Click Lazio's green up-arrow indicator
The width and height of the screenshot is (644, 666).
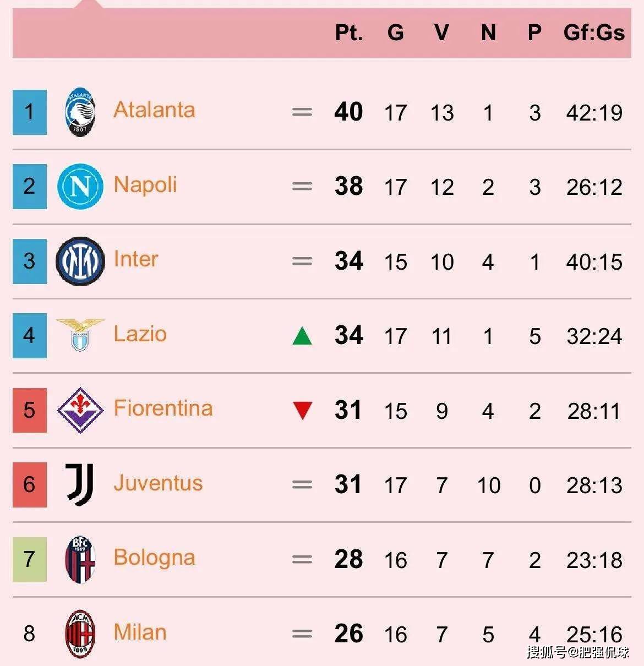click(x=302, y=335)
